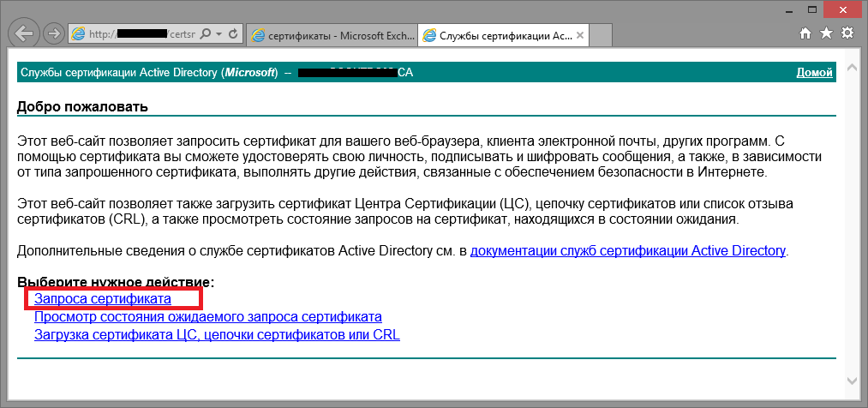Switch to the 'сертификаты - Microsoft Exch...' tab

[332, 36]
